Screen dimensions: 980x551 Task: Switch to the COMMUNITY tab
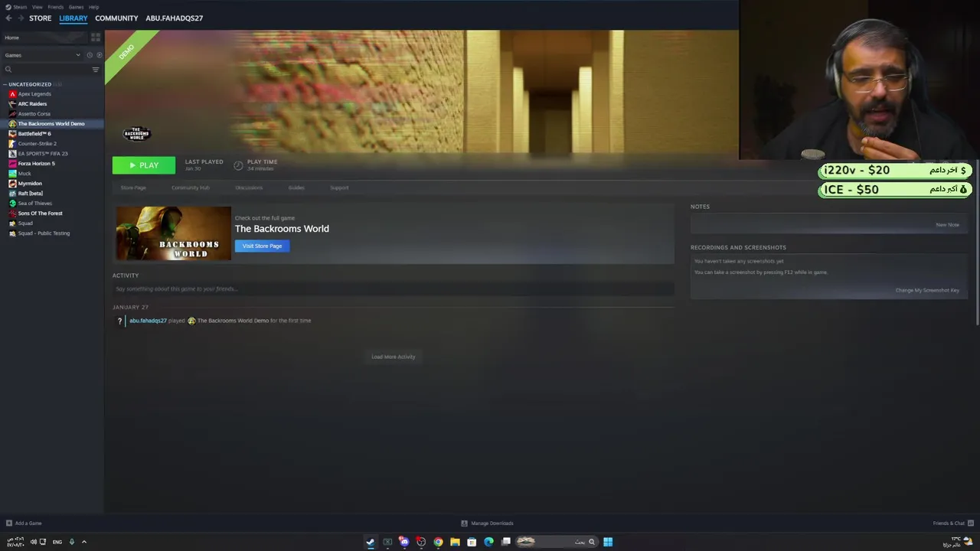116,18
